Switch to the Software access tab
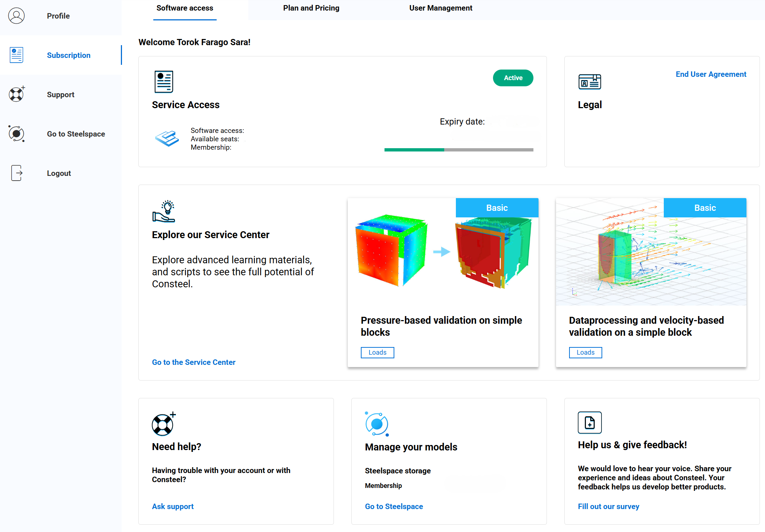The image size is (765, 532). coord(185,8)
